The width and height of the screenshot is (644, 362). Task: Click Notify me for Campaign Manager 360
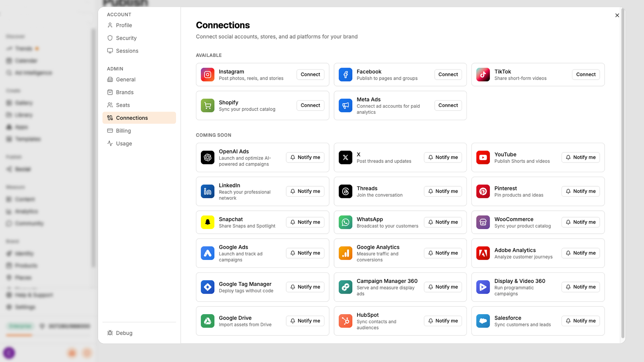point(443,287)
